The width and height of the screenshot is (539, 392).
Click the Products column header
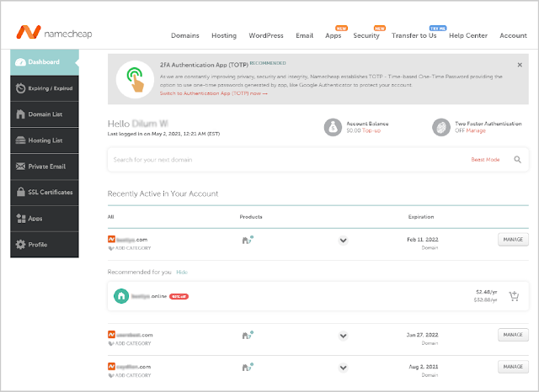(x=251, y=217)
